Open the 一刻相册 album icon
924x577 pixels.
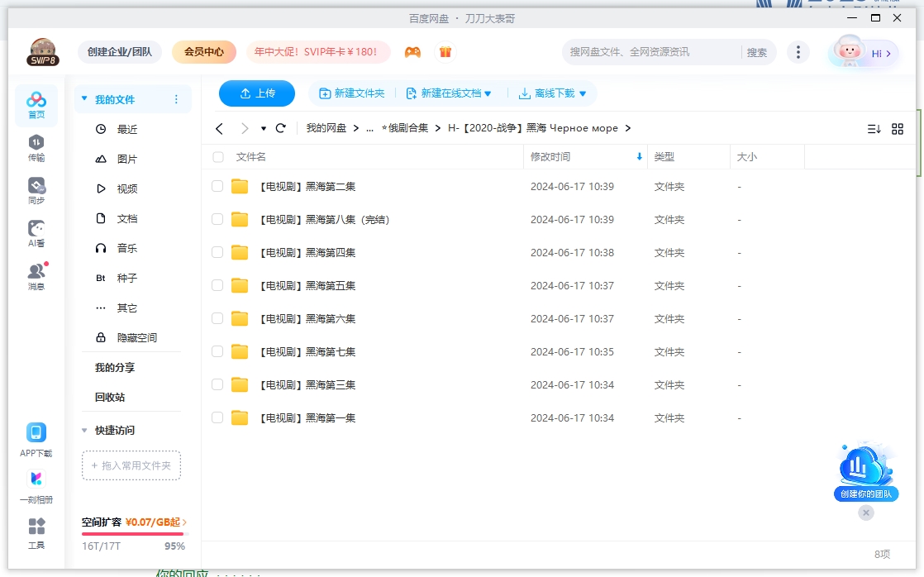[36, 487]
